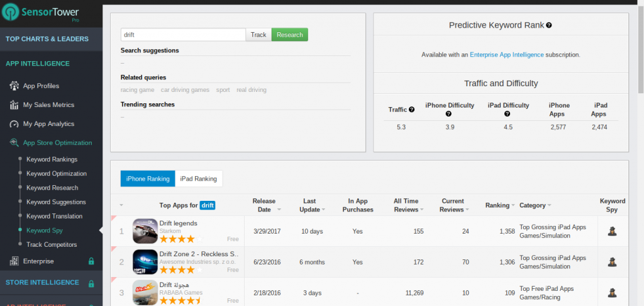Click the Enterprise lock icon

click(x=91, y=261)
